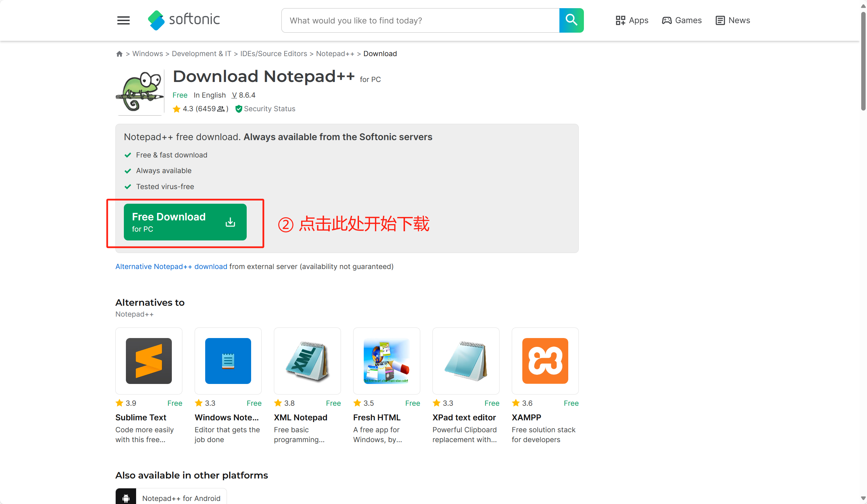Screen dimensions: 867x504
Task: Open the XAMPP title link
Action: click(526, 417)
